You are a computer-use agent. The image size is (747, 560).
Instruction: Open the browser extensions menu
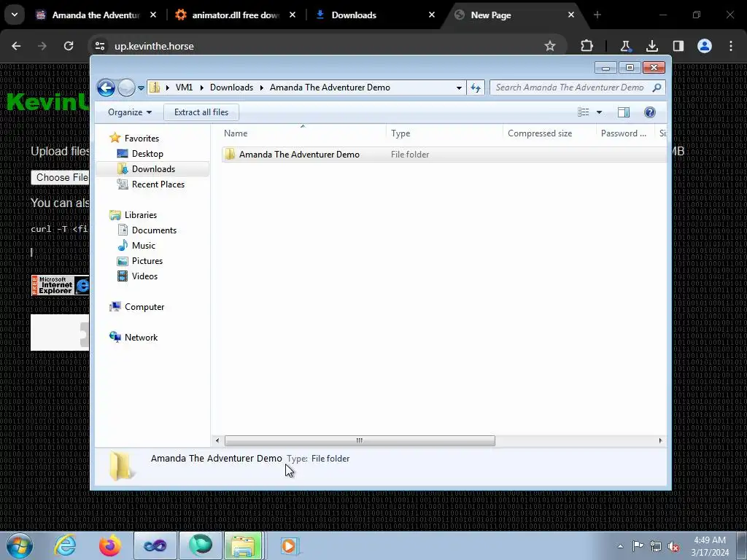(587, 46)
